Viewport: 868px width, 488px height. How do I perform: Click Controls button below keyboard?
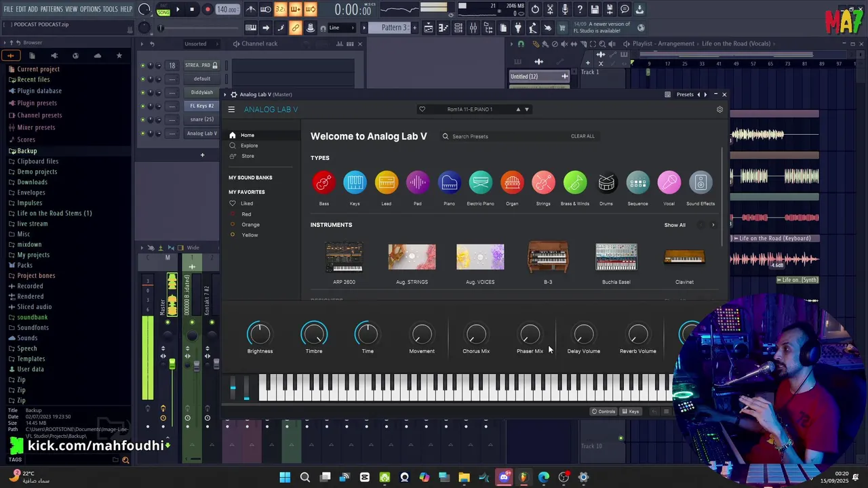[604, 411]
